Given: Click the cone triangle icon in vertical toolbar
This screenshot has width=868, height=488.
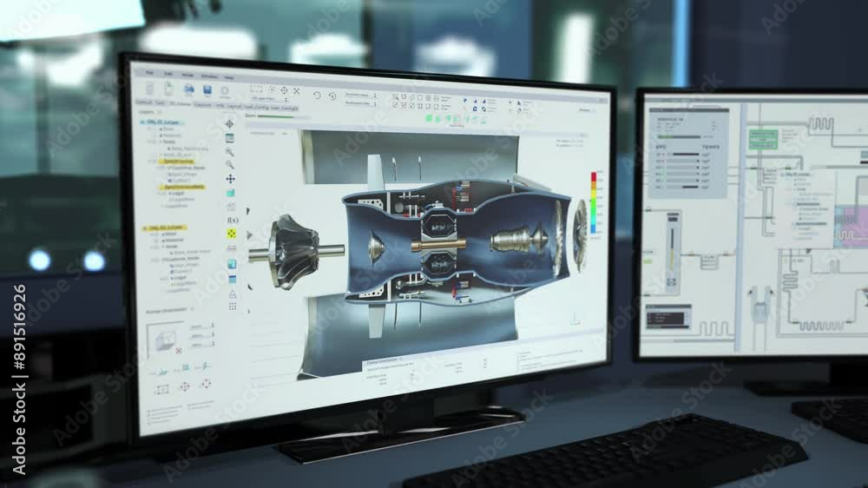Looking at the screenshot, I should [x=233, y=293].
